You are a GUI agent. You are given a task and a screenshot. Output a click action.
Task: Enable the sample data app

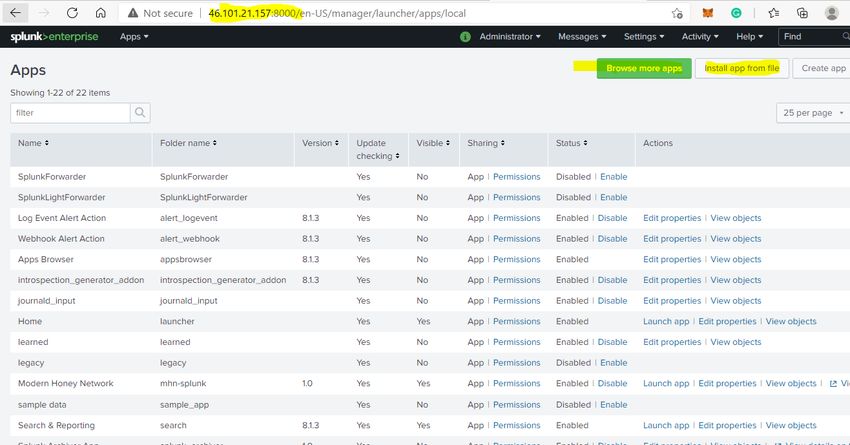[x=614, y=404]
